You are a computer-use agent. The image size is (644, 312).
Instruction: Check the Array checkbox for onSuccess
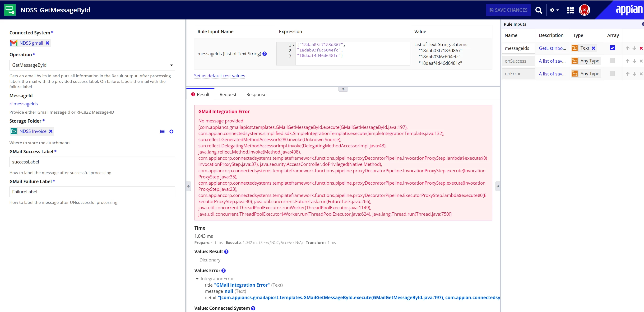[612, 61]
